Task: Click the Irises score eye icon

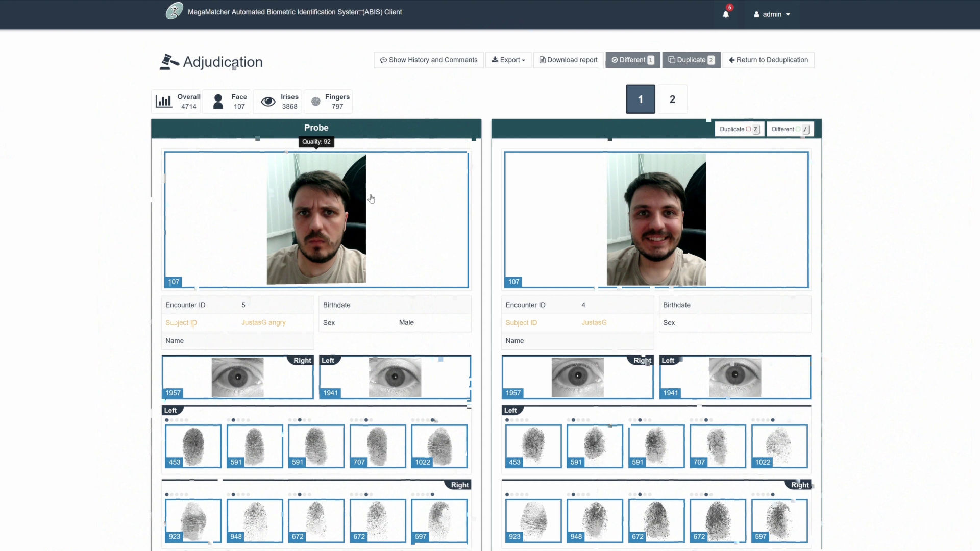Action: (268, 102)
